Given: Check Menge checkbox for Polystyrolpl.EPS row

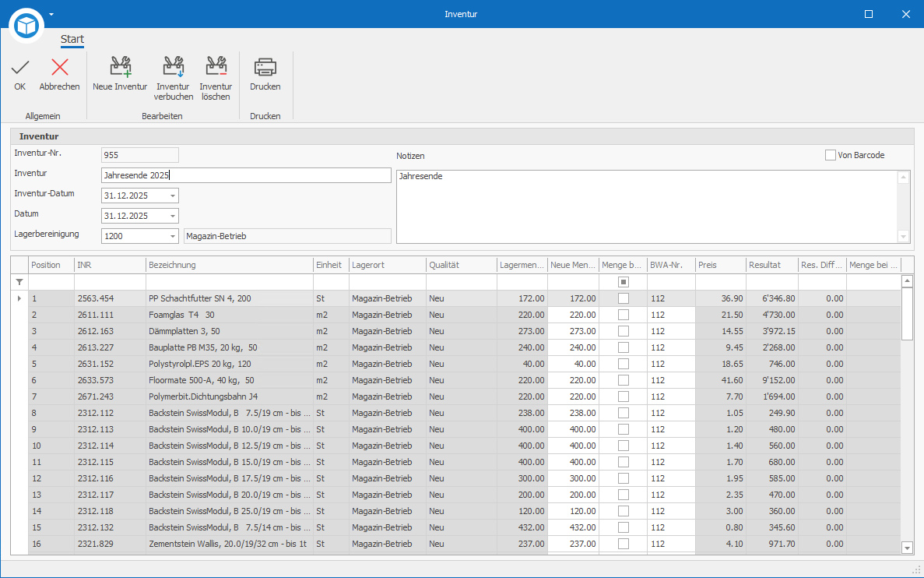Looking at the screenshot, I should pyautogui.click(x=624, y=364).
